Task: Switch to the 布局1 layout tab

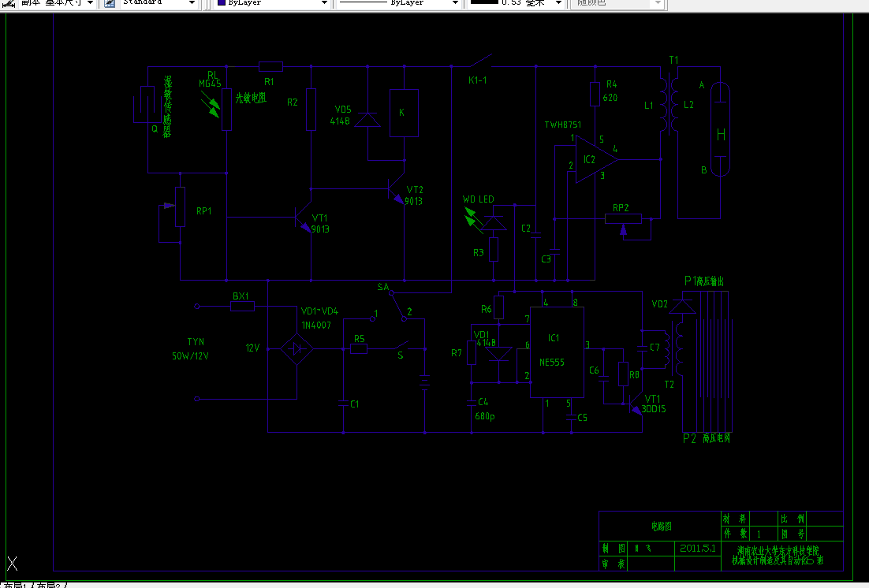Action: coord(17,585)
